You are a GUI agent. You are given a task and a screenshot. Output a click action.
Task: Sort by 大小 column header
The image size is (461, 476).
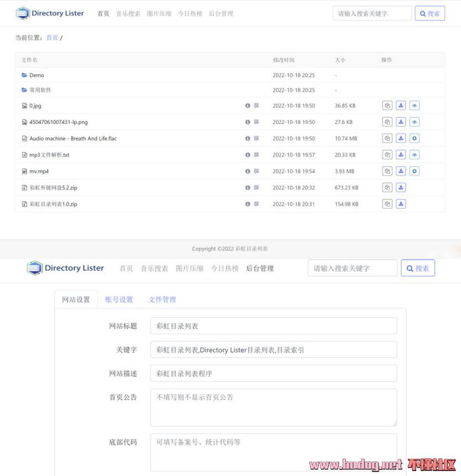pos(340,60)
